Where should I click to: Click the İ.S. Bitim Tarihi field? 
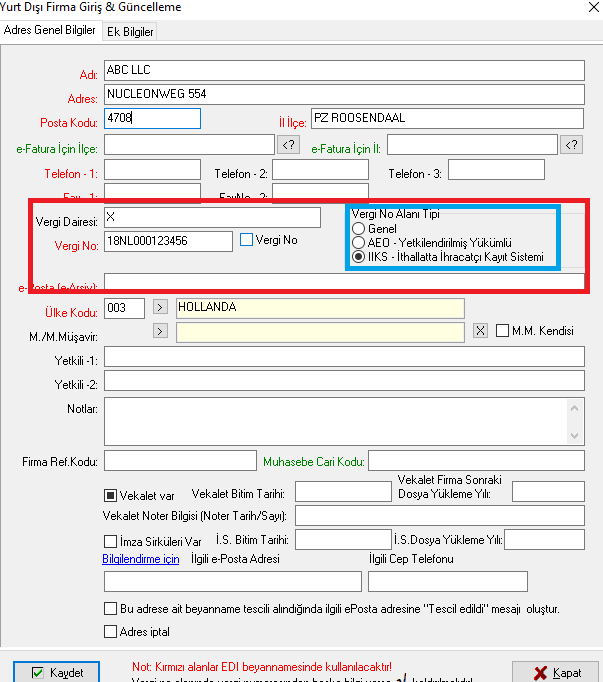pos(343,539)
